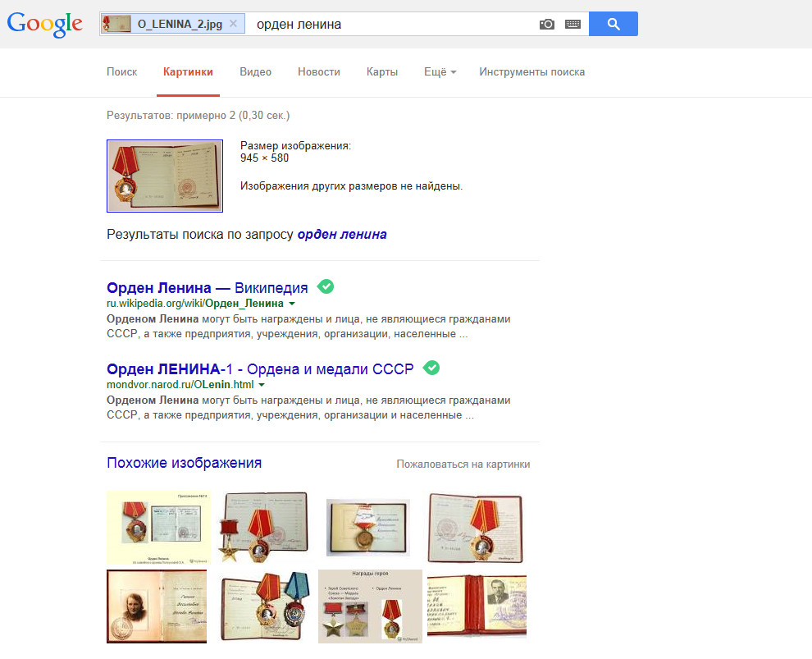The height and width of the screenshot is (659, 812).
Task: Click in the search box with орден ленина
Action: [x=394, y=25]
